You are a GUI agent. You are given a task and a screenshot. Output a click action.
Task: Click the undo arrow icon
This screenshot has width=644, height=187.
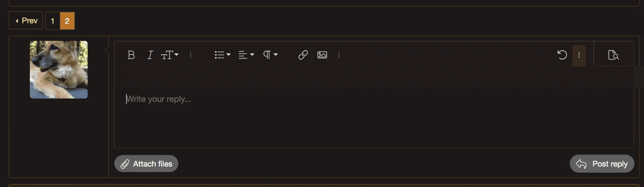[x=562, y=55]
